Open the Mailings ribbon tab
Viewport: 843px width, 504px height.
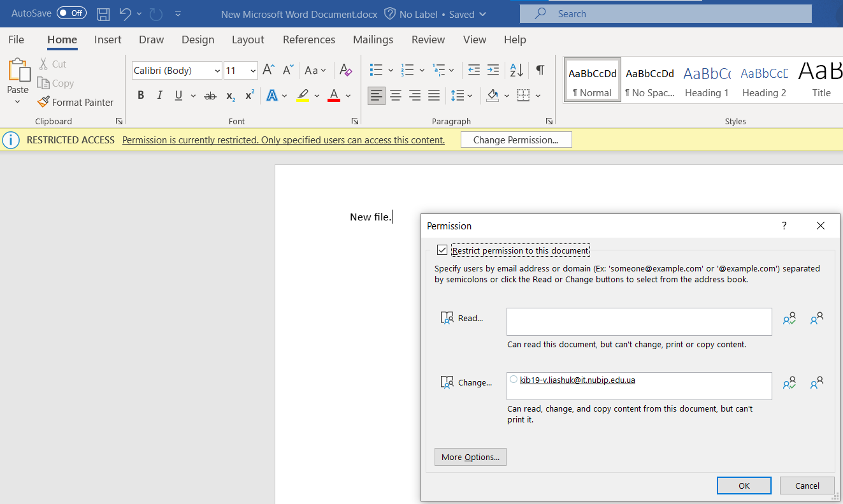point(373,40)
